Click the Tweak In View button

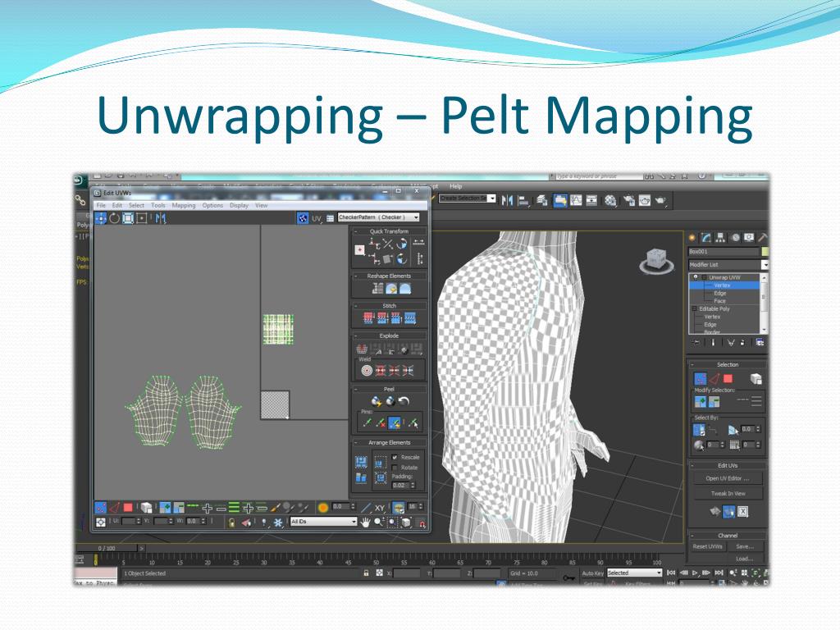tap(728, 493)
